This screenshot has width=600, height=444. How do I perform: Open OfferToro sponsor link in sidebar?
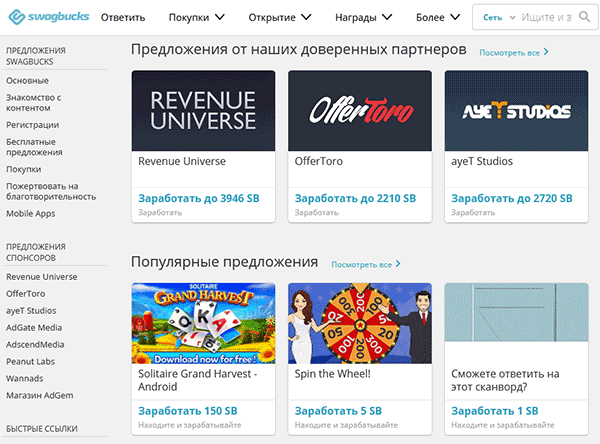tap(26, 294)
